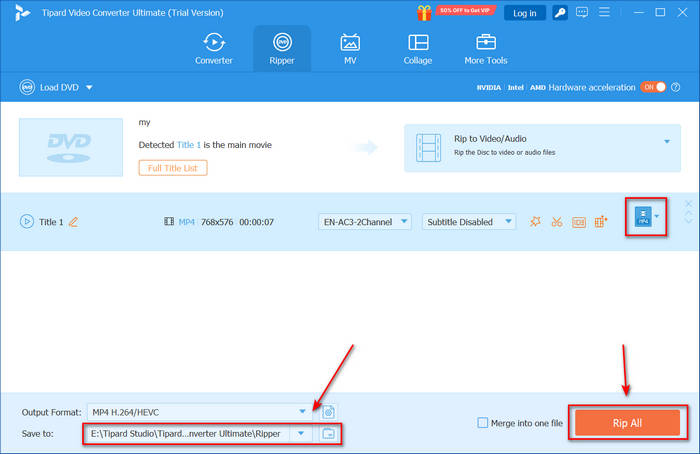Expand the Load DVD dropdown arrow

[x=89, y=87]
